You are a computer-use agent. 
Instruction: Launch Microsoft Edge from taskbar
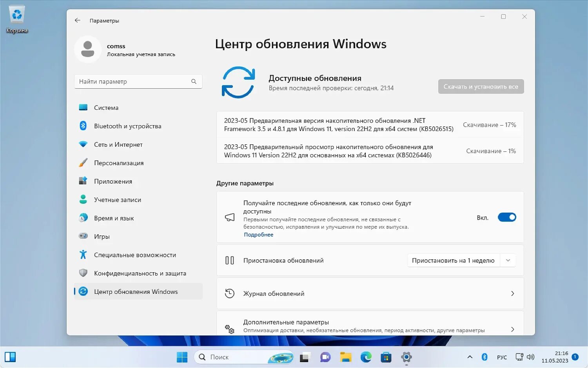(366, 357)
